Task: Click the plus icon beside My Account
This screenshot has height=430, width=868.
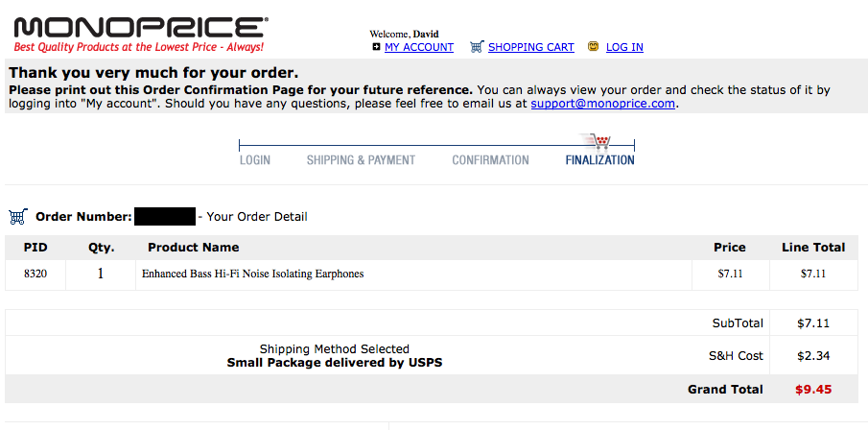Action: tap(376, 47)
